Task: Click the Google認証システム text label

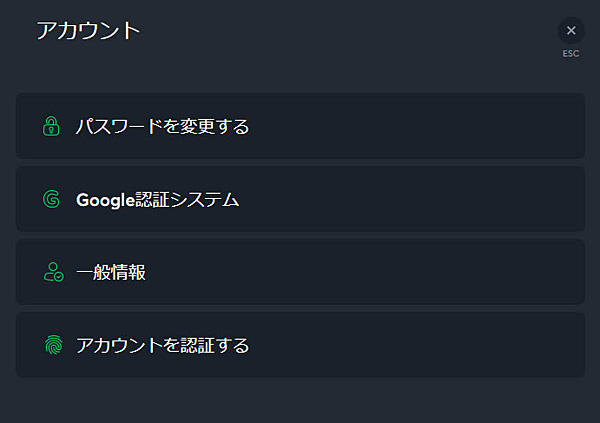Action: 157,199
